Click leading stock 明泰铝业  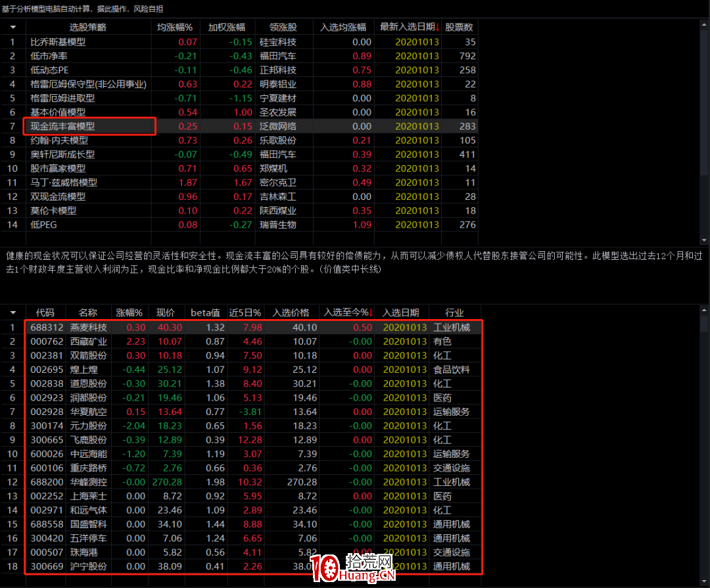(278, 84)
